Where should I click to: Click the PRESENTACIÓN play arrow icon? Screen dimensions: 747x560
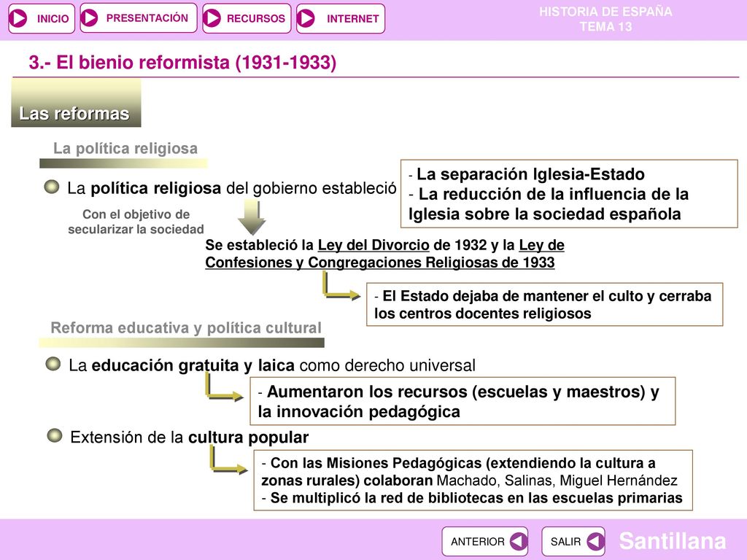(x=89, y=18)
